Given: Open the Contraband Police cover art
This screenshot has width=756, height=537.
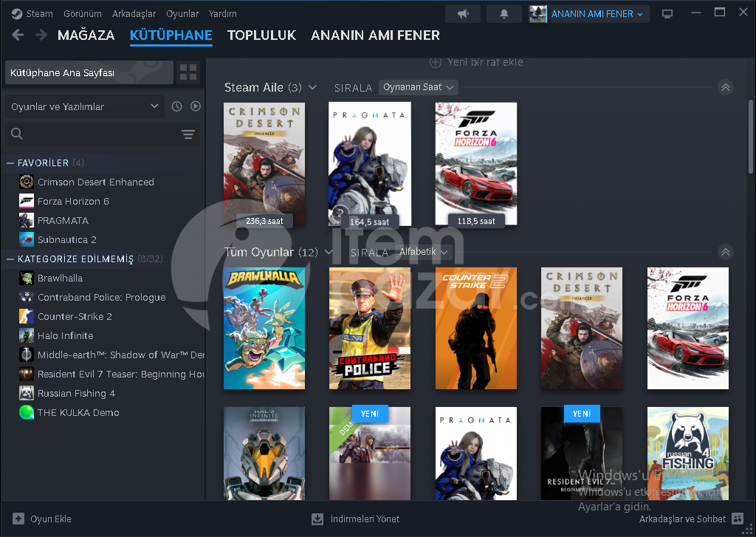Looking at the screenshot, I should [370, 328].
